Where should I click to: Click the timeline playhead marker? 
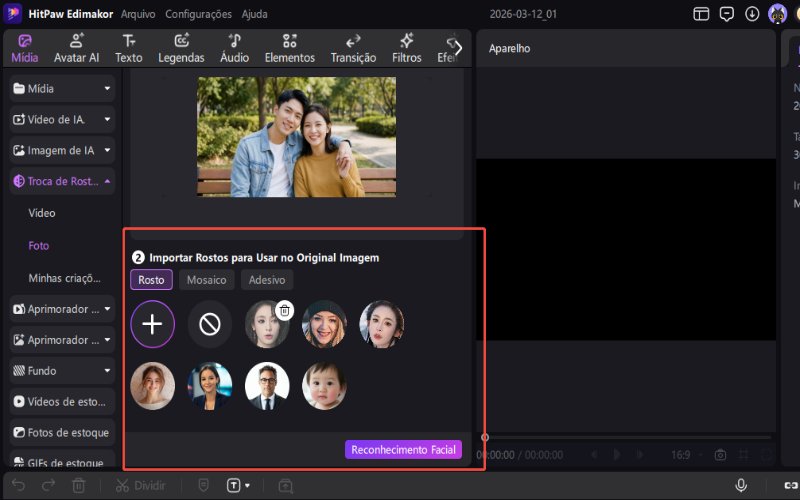485,437
